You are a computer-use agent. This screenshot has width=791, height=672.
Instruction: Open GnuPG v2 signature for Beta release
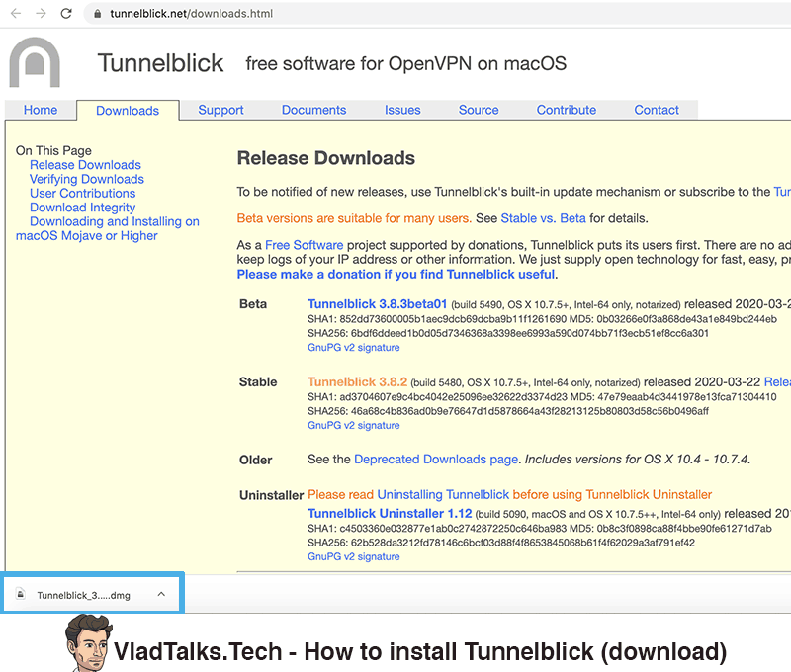(354, 347)
